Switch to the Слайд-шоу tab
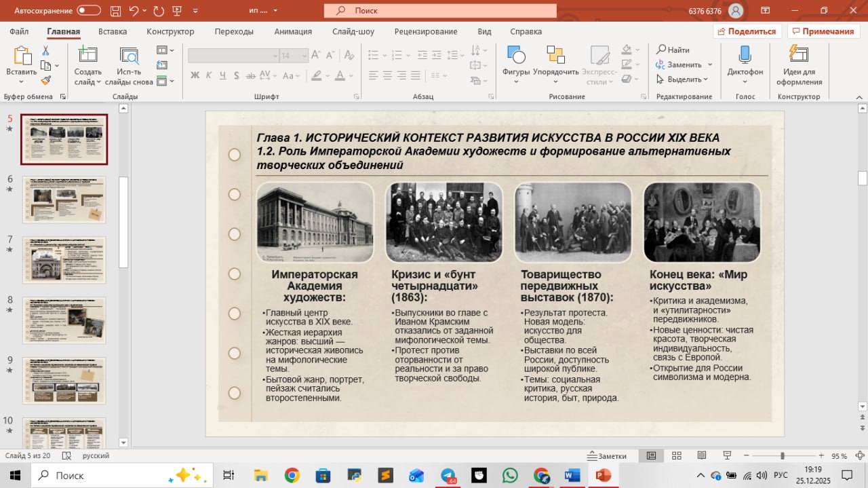Image resolution: width=868 pixels, height=488 pixels. pos(353,31)
